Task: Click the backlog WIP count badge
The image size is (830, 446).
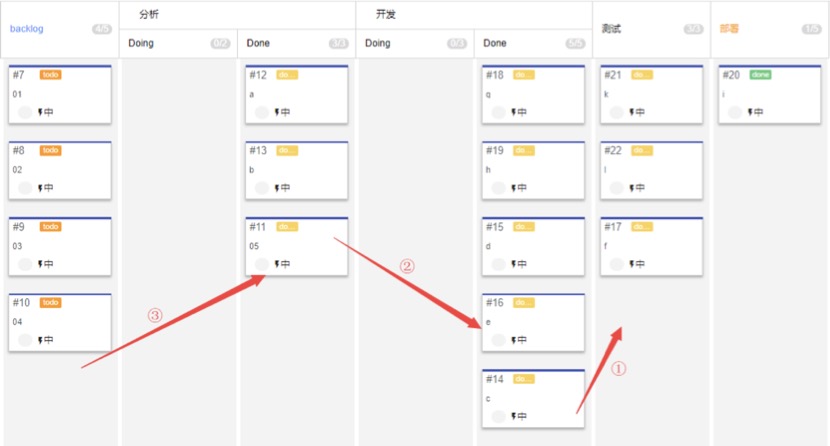Action: coord(102,29)
